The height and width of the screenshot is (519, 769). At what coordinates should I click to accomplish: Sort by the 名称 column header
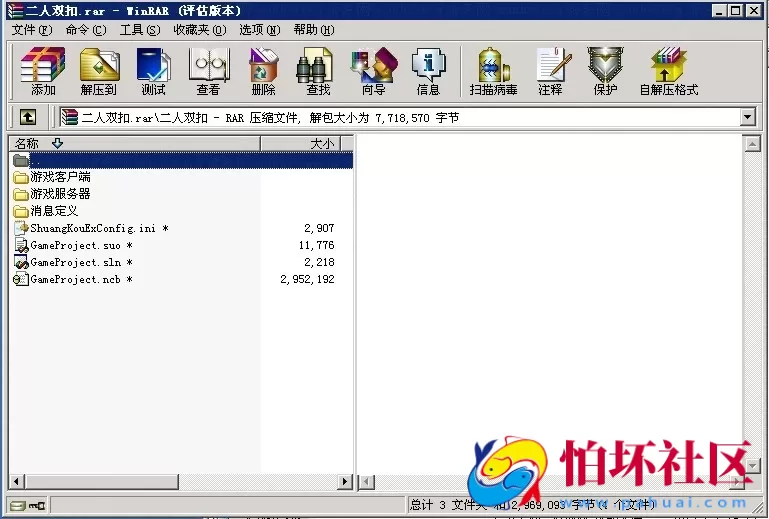pos(134,144)
